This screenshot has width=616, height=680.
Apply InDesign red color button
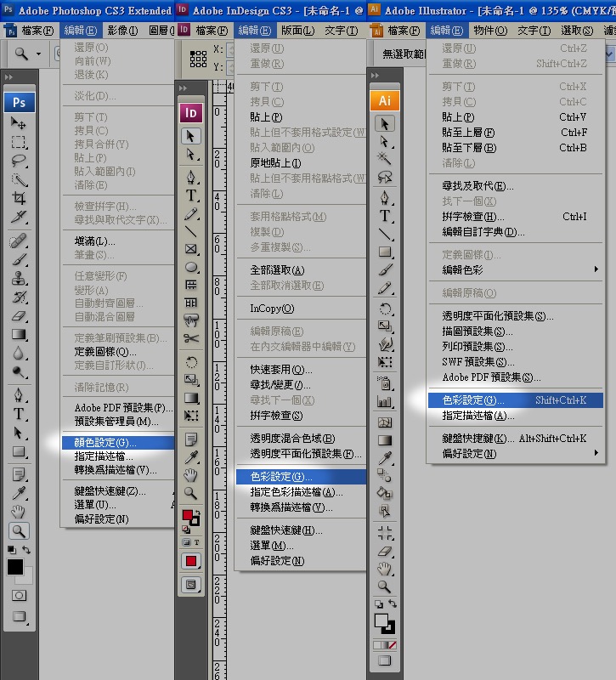pyautogui.click(x=190, y=561)
